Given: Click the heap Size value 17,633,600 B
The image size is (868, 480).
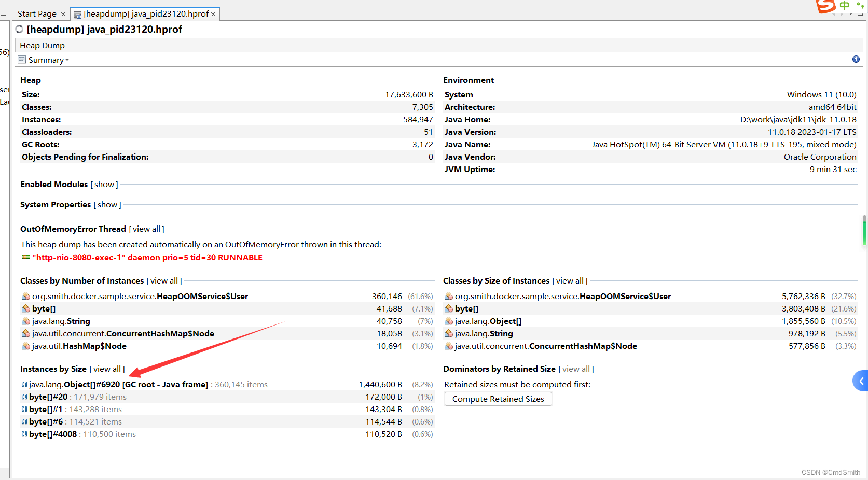Looking at the screenshot, I should click(x=409, y=94).
